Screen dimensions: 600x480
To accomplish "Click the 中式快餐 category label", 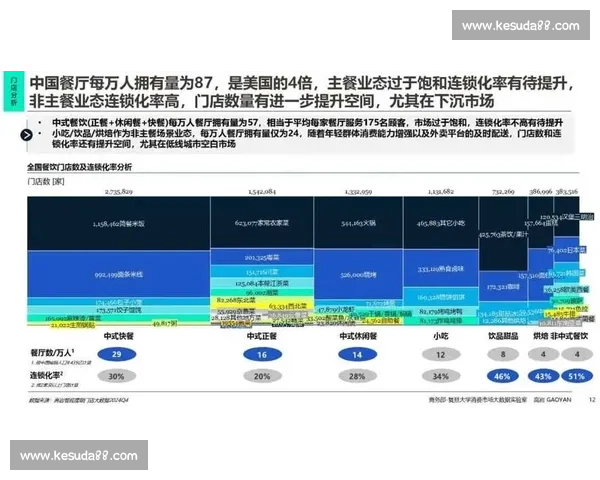I will pos(119,336).
